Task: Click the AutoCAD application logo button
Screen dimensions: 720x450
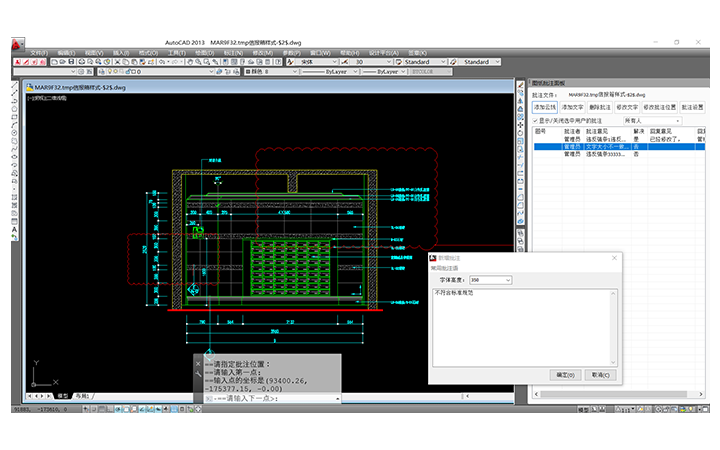Action: [17, 46]
